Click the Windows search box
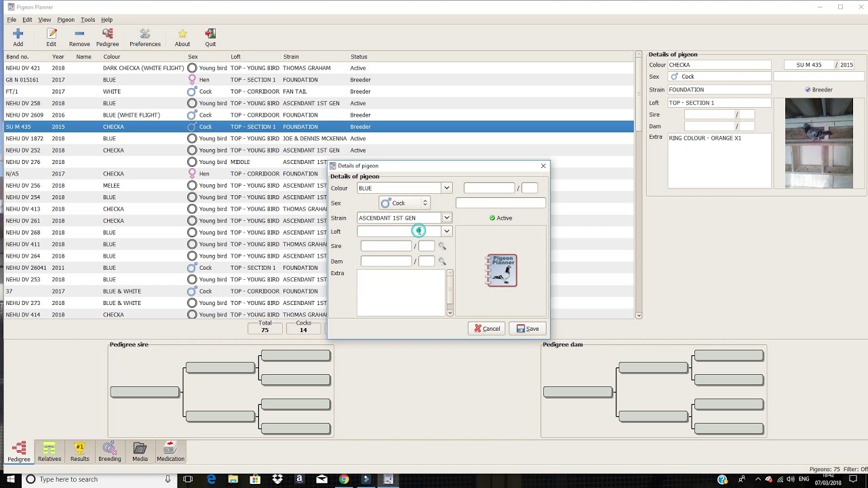This screenshot has width=868, height=488. click(98, 479)
